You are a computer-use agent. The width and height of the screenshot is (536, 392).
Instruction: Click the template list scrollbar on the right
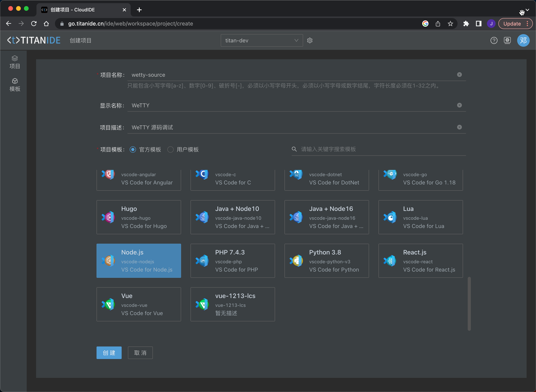pos(469,304)
